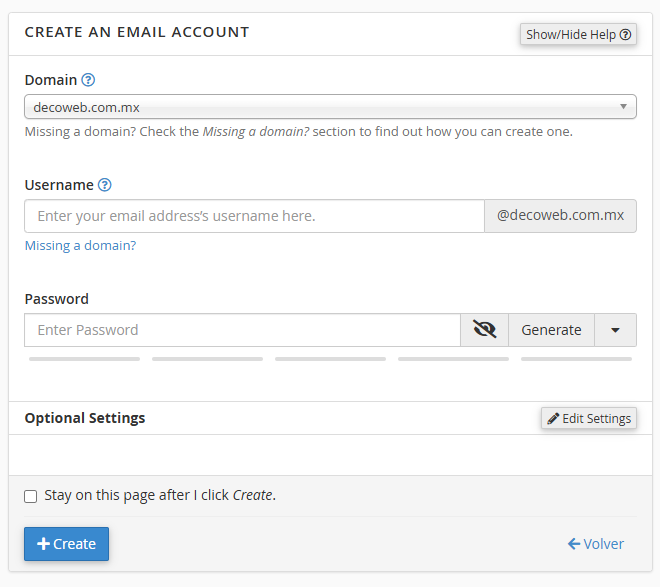The width and height of the screenshot is (660, 587).
Task: Click the Volver back link
Action: [596, 544]
